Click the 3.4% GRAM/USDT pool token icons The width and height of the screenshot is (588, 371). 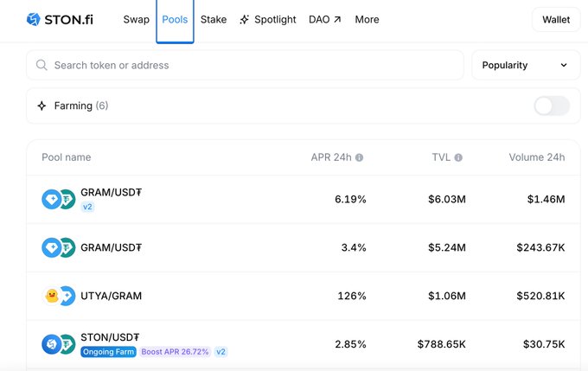(59, 247)
